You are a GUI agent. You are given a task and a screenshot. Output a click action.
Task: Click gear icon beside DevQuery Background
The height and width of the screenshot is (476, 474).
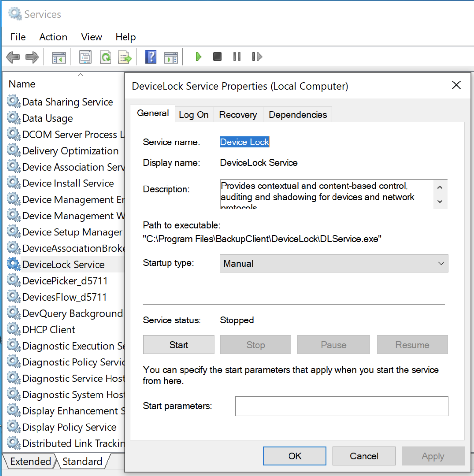coord(13,313)
